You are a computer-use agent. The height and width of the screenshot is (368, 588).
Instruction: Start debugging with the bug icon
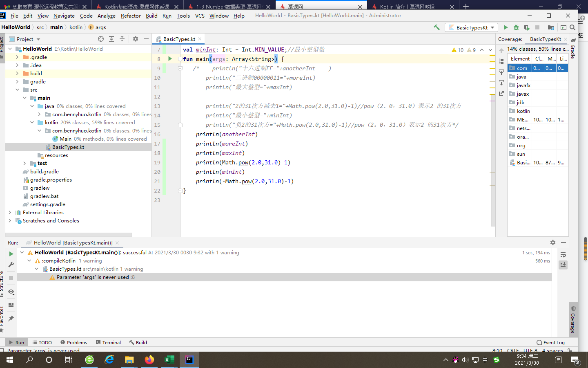click(x=516, y=27)
